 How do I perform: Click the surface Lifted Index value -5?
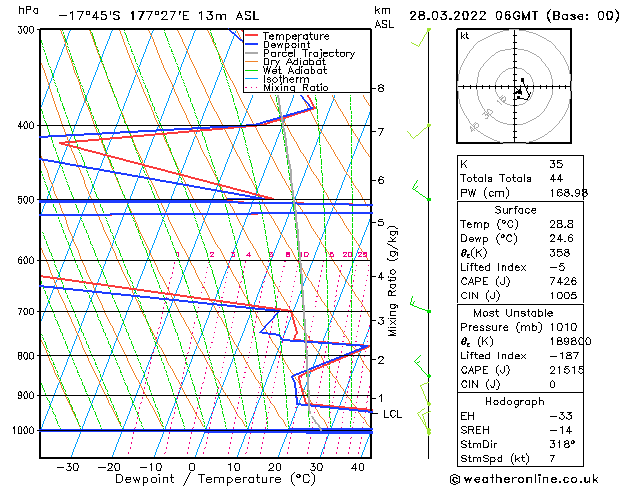coord(557,267)
